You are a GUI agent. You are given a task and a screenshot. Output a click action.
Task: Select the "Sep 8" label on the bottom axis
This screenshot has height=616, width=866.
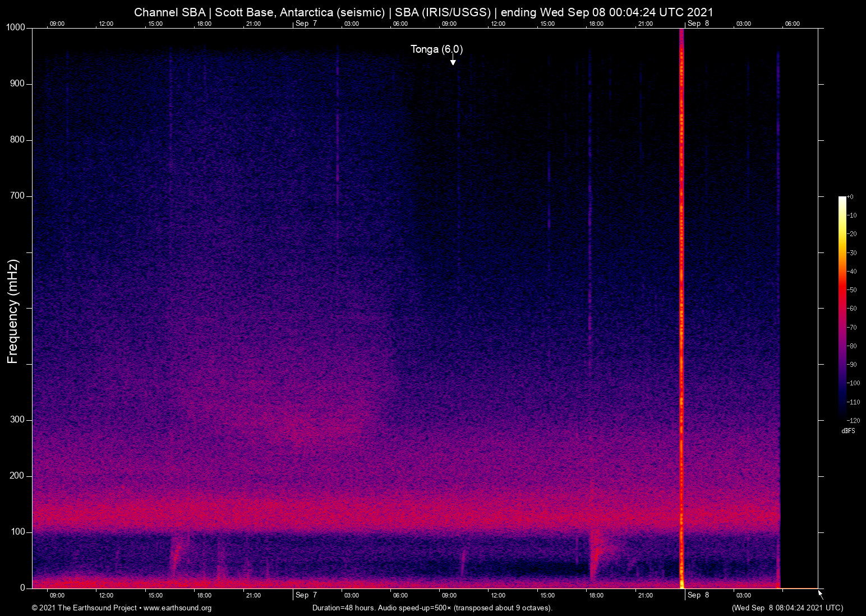pos(698,595)
